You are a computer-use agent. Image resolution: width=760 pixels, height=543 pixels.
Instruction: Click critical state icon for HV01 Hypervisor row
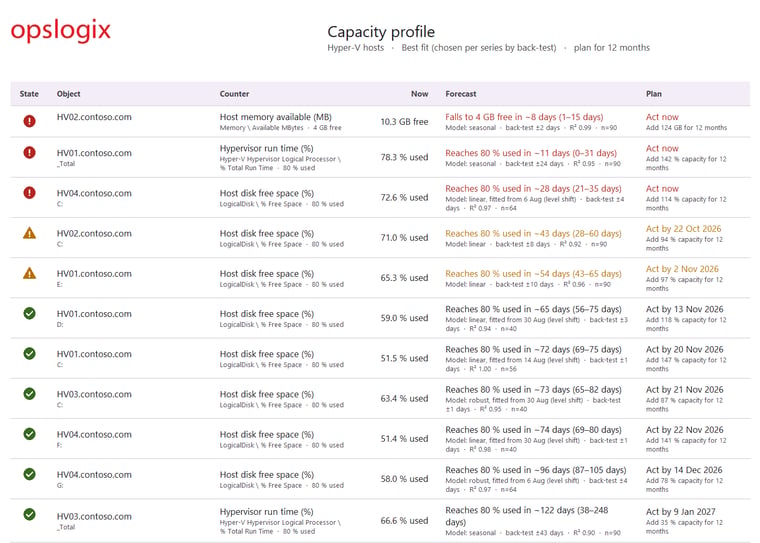tap(30, 153)
